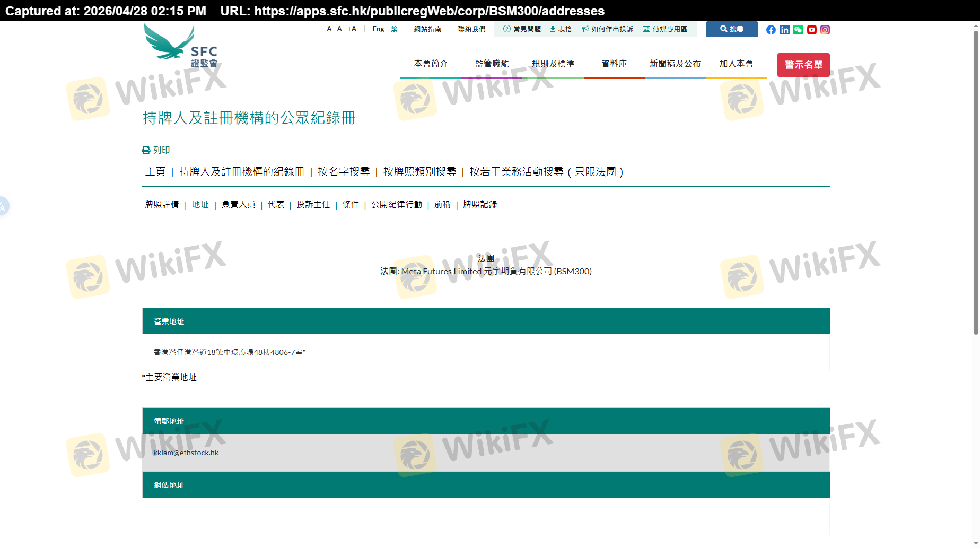Click the blue 搜尋 search button
Screen dimensions: 980x548
point(732,29)
